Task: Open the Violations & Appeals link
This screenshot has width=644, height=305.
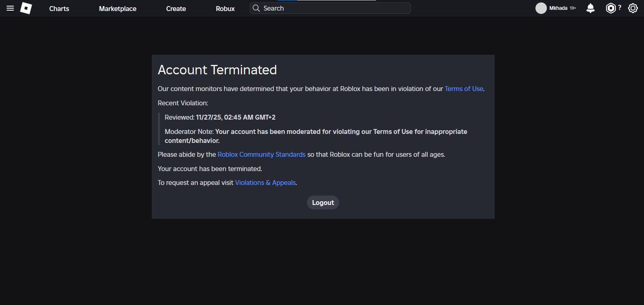Action: click(265, 183)
